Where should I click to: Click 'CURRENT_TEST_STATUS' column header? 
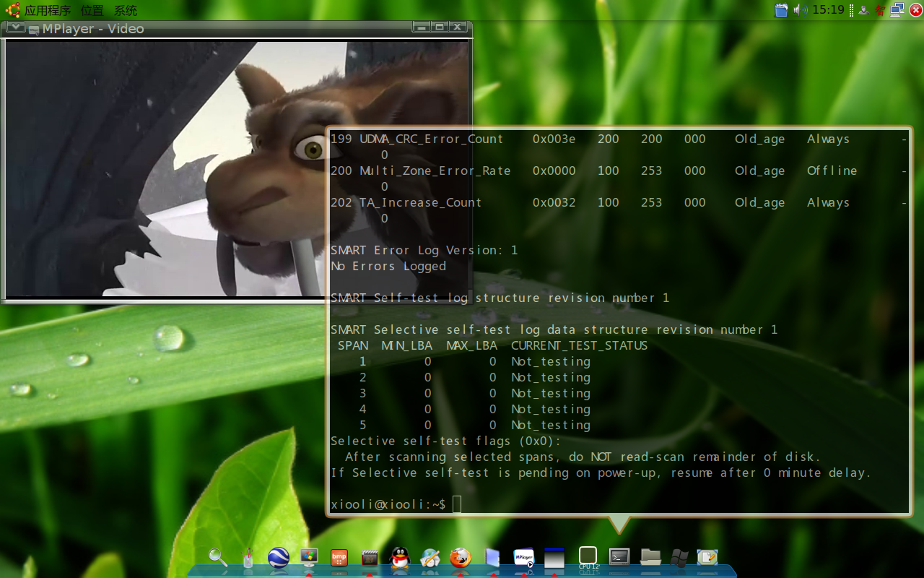pyautogui.click(x=579, y=345)
